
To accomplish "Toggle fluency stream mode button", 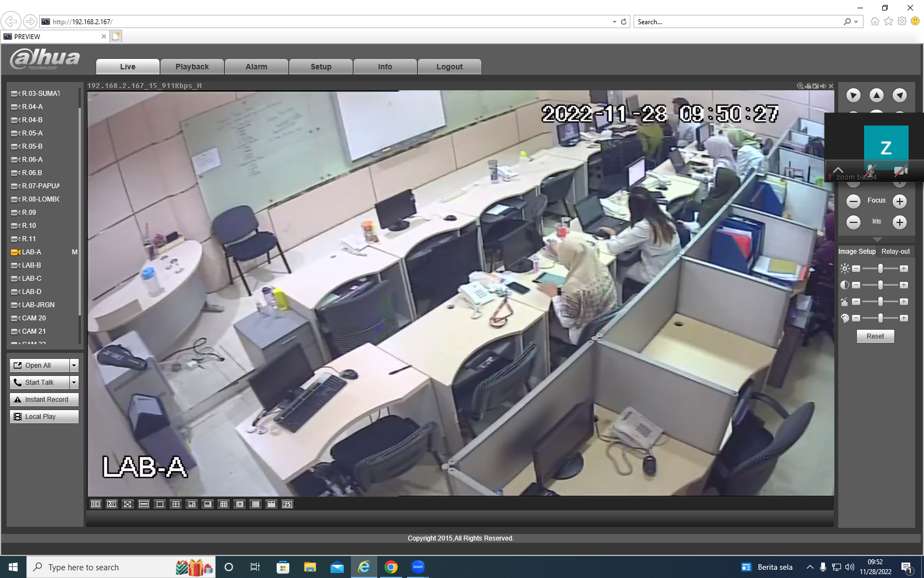I will click(112, 504).
